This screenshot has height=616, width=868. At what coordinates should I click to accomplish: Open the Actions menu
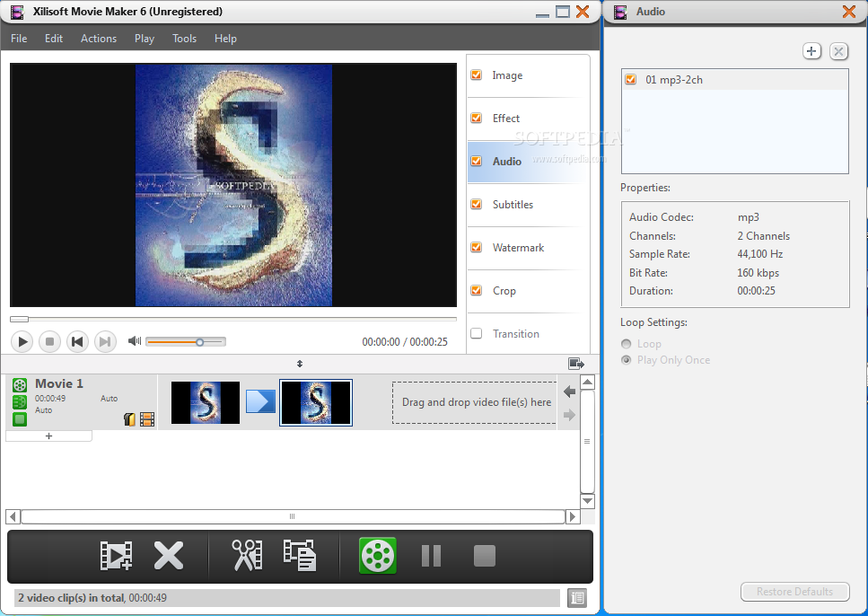pyautogui.click(x=99, y=39)
